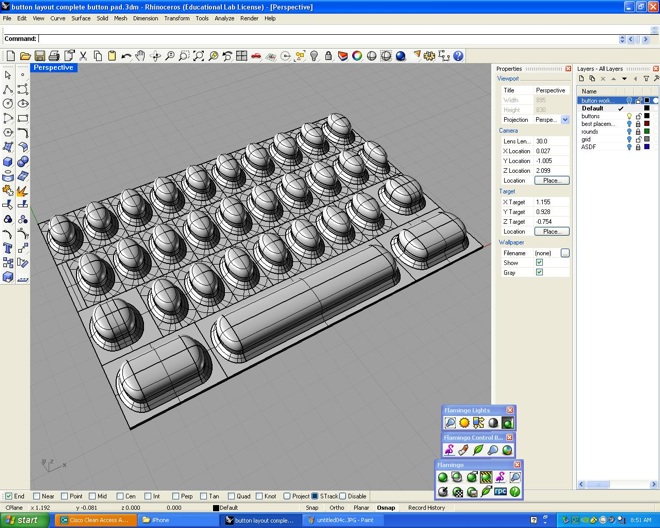Open the Projection dropdown in Properties
Screen dimensions: 660x528
(565, 120)
